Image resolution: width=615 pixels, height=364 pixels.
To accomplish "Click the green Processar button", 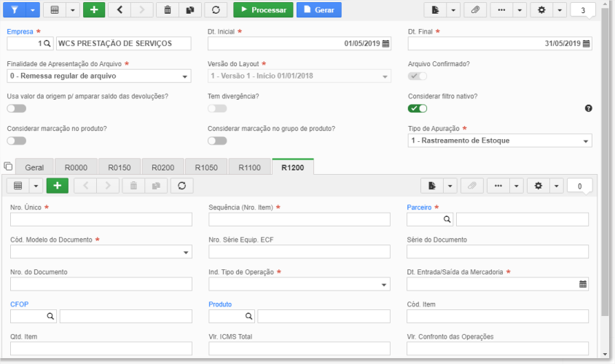I will click(x=263, y=9).
